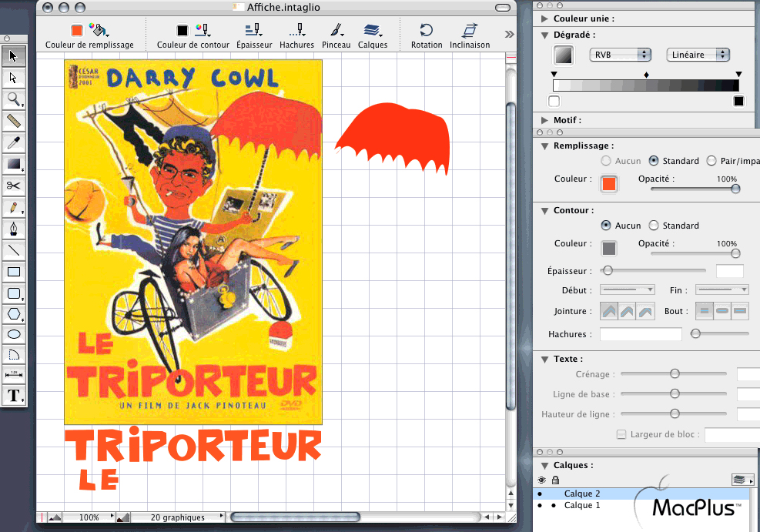Open the Début line start dropdown
760x532 pixels.
628,289
